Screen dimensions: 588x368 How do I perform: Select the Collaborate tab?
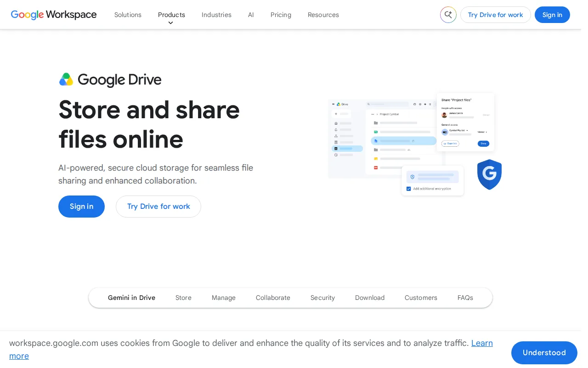tap(273, 298)
